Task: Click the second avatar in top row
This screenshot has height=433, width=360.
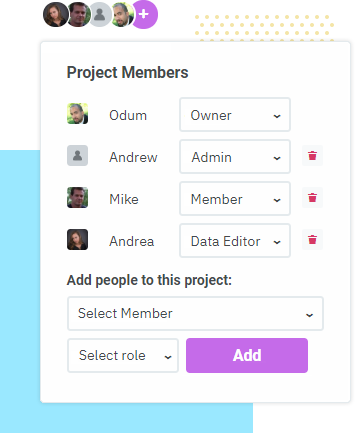Action: [79, 14]
